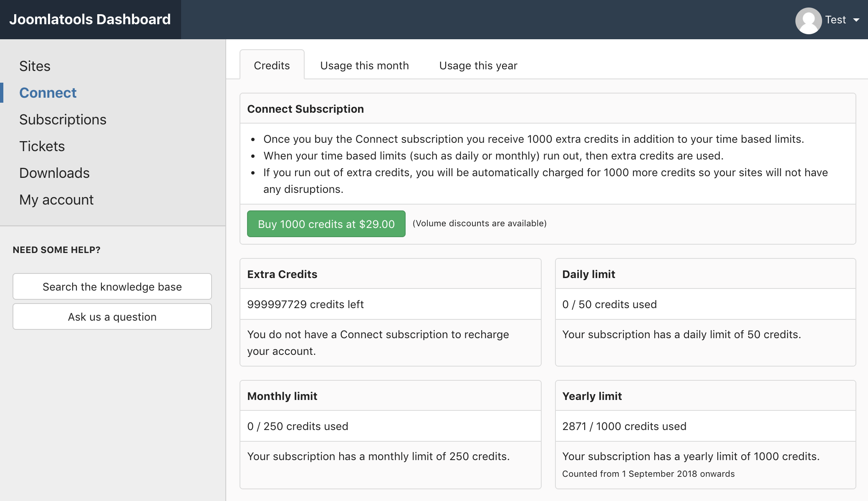Viewport: 868px width, 501px height.
Task: Open My account in the sidebar
Action: [57, 200]
